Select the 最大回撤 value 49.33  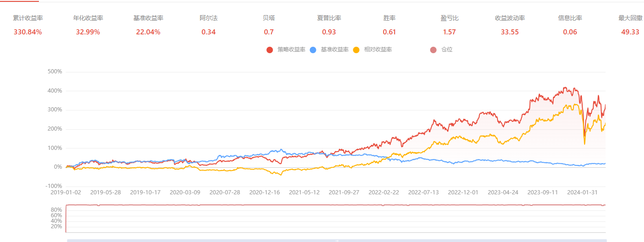pos(630,32)
